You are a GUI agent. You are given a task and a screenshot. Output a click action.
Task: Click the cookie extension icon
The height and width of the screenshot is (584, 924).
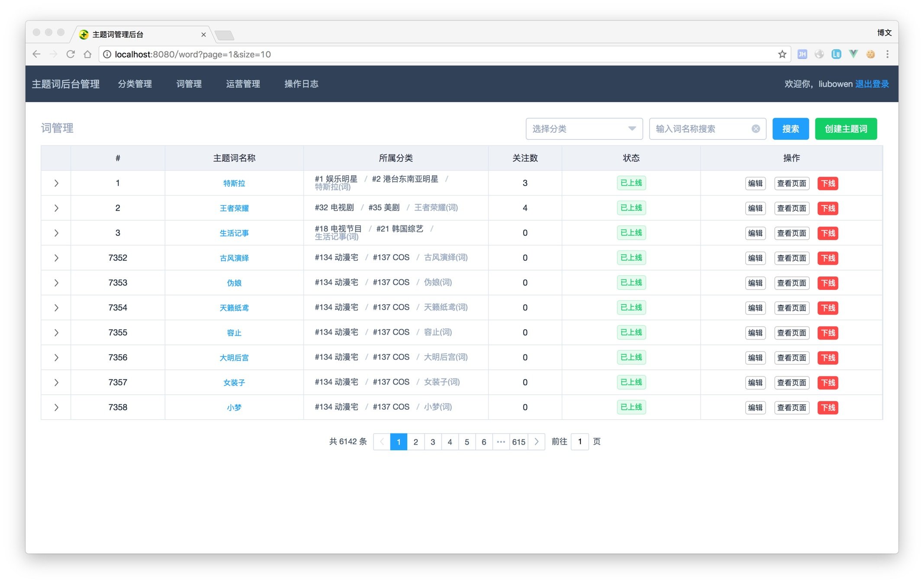point(870,54)
